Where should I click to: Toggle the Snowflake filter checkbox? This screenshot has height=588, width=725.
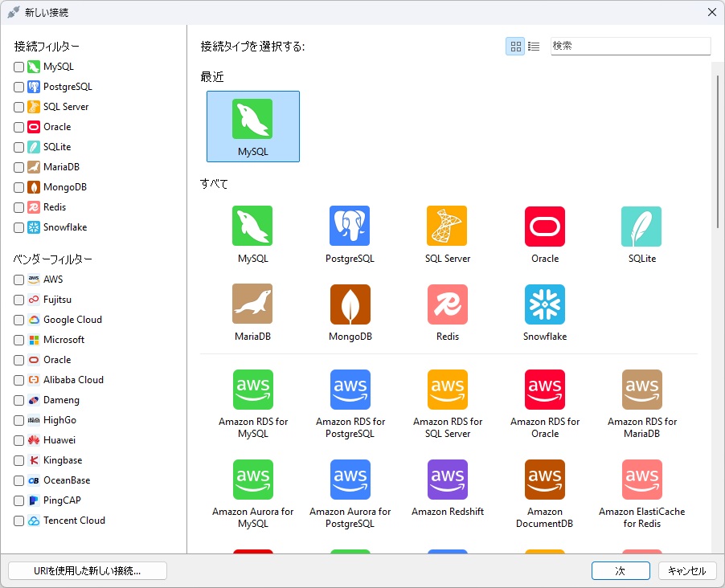(19, 228)
